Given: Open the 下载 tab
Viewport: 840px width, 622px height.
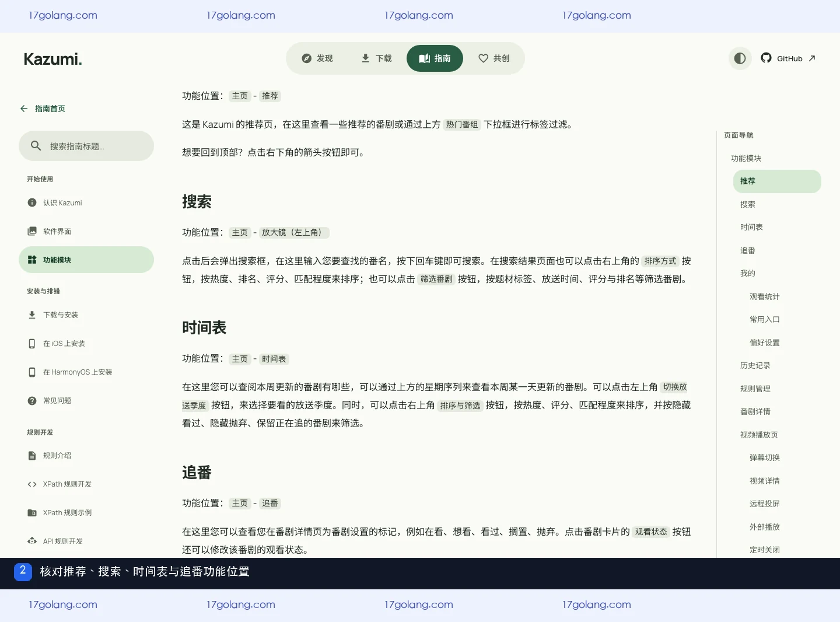Looking at the screenshot, I should 376,58.
